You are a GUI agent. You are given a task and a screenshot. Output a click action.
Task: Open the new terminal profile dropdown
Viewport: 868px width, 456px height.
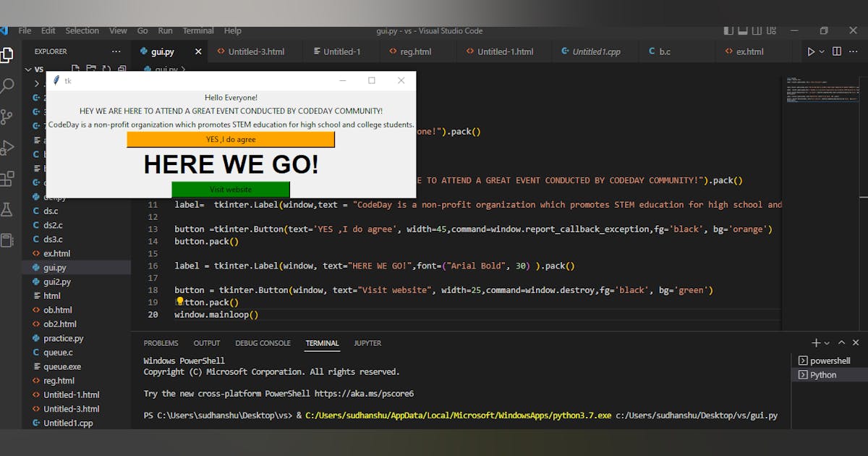[x=827, y=343]
